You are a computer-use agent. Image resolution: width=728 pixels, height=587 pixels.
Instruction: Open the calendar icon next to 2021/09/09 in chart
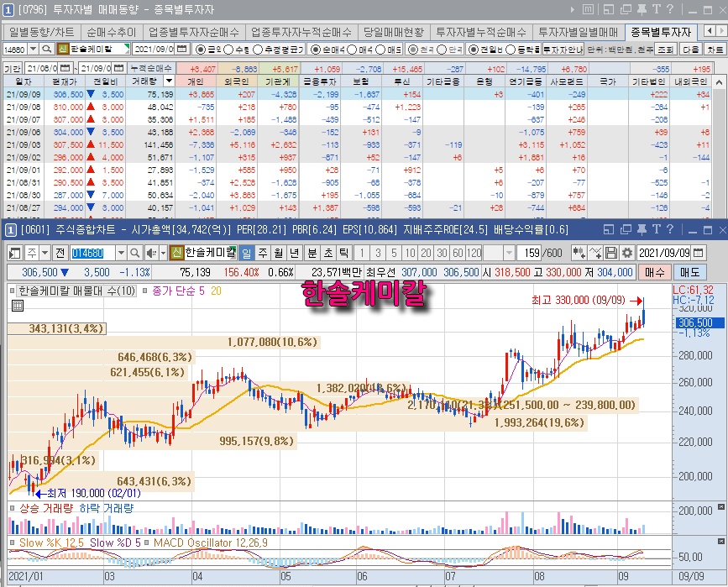pos(699,253)
